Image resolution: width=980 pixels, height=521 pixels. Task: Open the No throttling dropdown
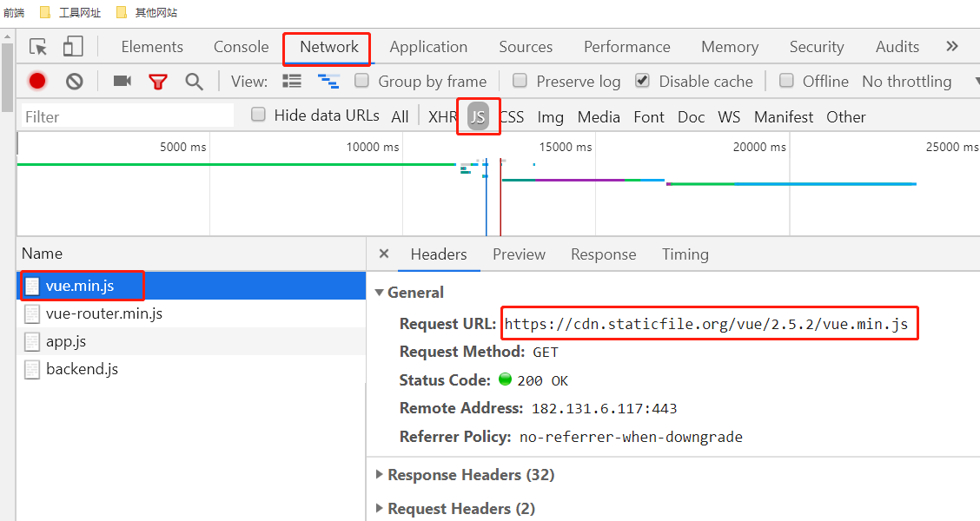tap(919, 82)
